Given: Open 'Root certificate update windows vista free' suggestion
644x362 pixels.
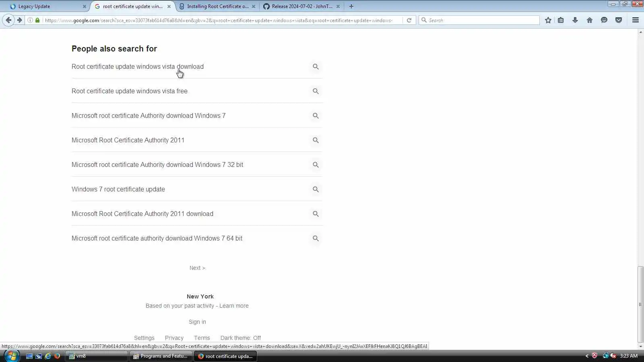Looking at the screenshot, I should click(130, 91).
